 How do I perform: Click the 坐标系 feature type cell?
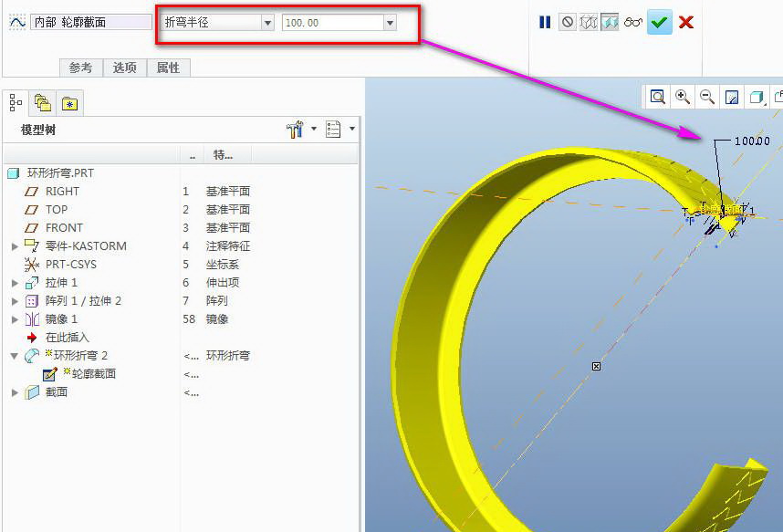pos(223,265)
